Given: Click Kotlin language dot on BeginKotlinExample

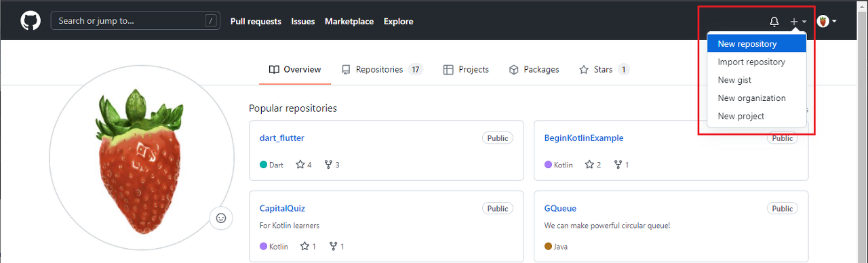Looking at the screenshot, I should point(549,165).
